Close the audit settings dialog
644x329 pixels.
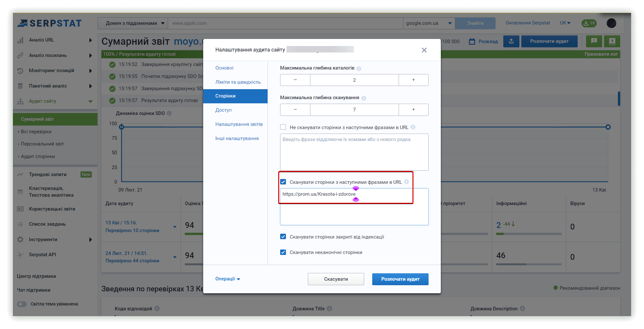click(424, 50)
